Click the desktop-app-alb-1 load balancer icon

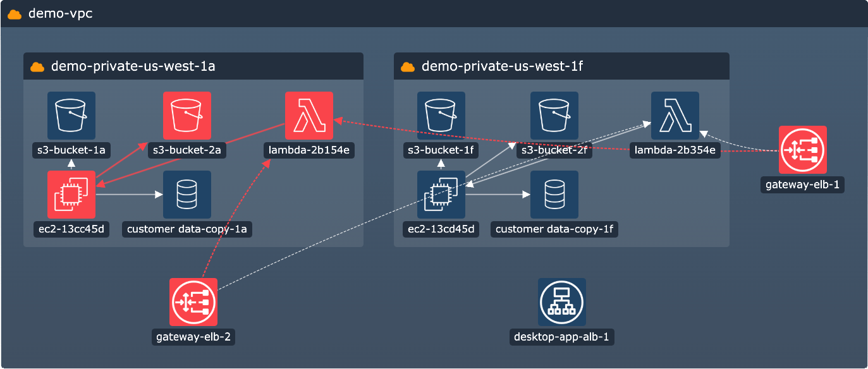point(562,302)
